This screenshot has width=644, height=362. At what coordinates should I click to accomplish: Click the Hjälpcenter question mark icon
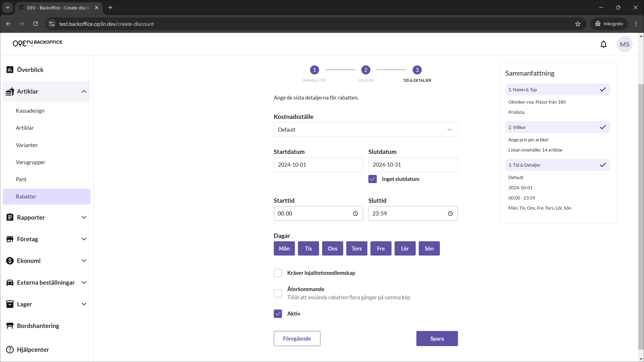[x=10, y=350]
